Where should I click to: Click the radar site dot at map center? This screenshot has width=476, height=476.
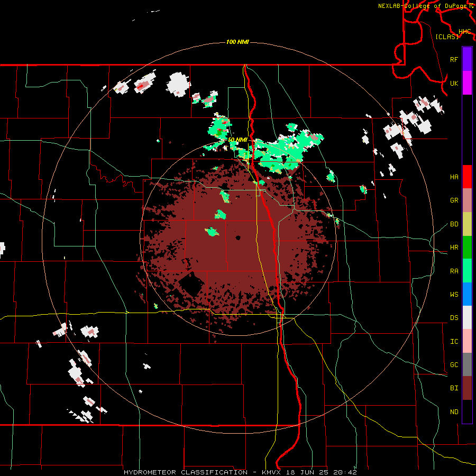point(237,238)
